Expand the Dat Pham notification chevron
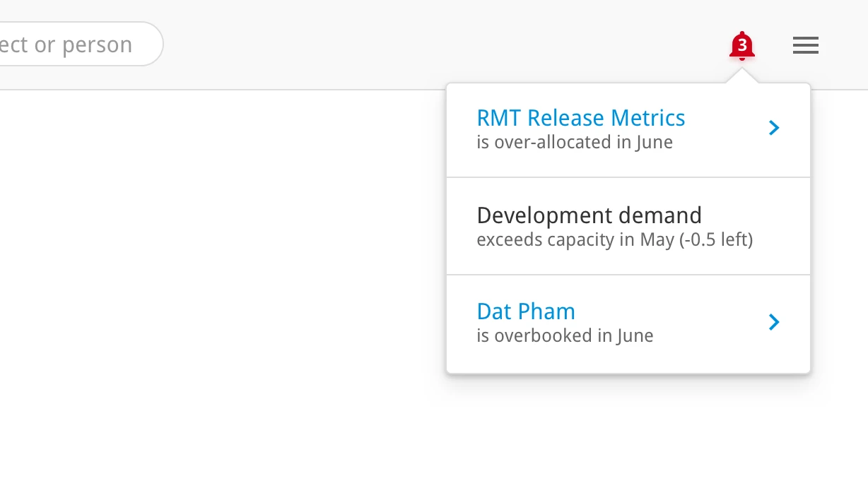Screen dimensions: 868x488 pyautogui.click(x=774, y=322)
